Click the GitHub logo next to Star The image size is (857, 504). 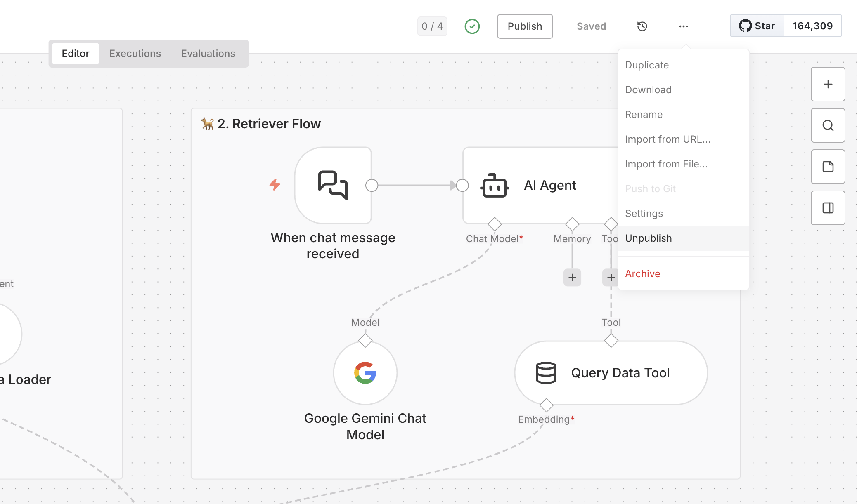click(746, 26)
